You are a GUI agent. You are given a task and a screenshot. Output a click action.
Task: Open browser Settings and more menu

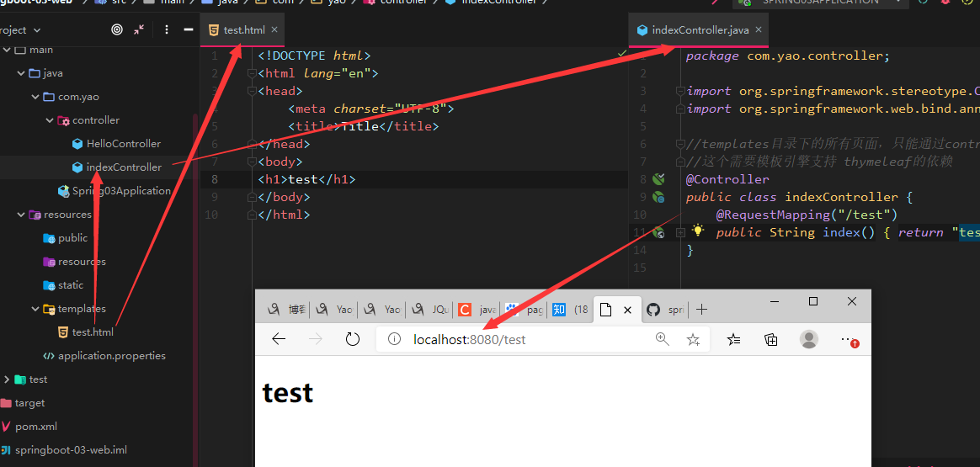[848, 339]
